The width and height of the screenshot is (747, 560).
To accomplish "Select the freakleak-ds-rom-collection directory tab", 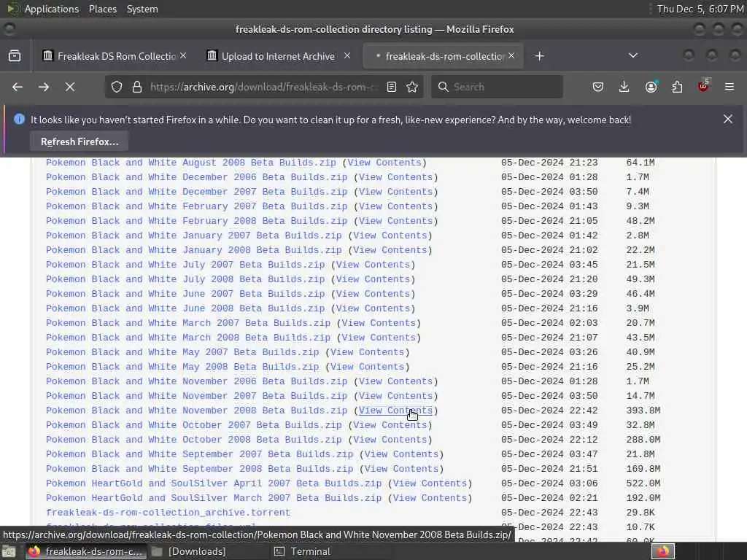I will click(443, 55).
